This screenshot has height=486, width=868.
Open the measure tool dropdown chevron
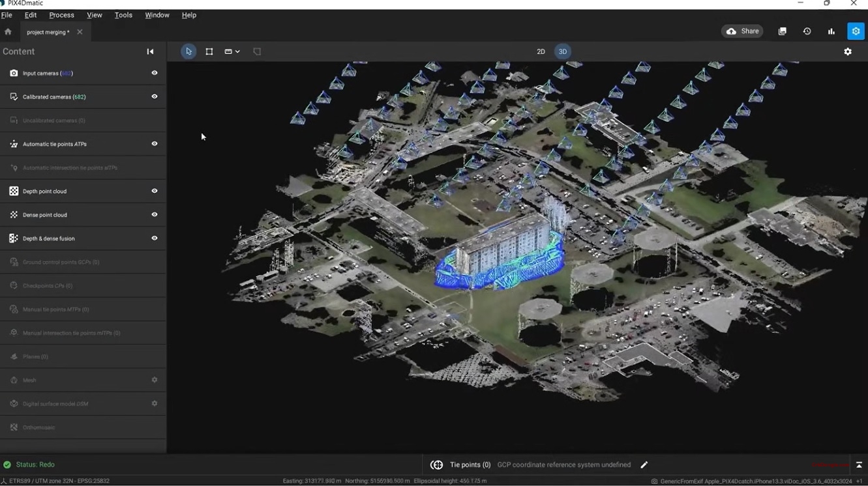pos(237,51)
